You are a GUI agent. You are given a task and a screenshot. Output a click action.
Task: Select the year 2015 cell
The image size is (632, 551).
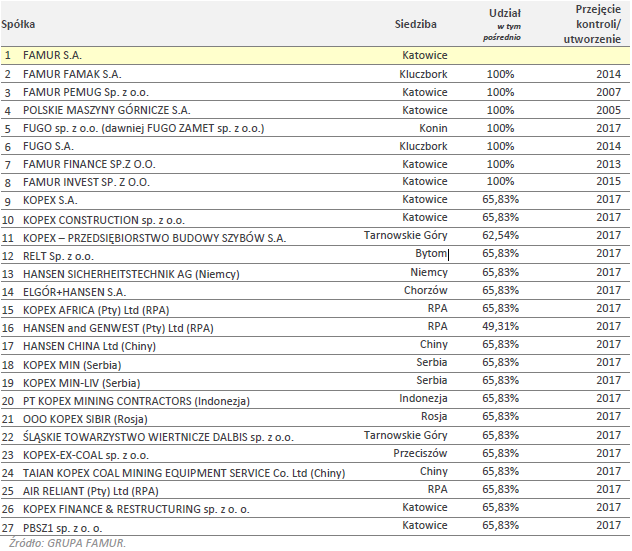(609, 181)
